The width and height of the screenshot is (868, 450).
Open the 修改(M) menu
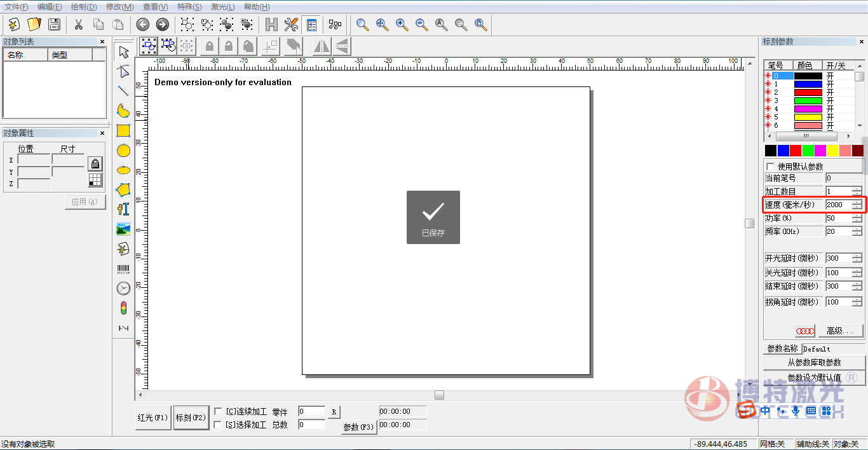click(x=119, y=6)
